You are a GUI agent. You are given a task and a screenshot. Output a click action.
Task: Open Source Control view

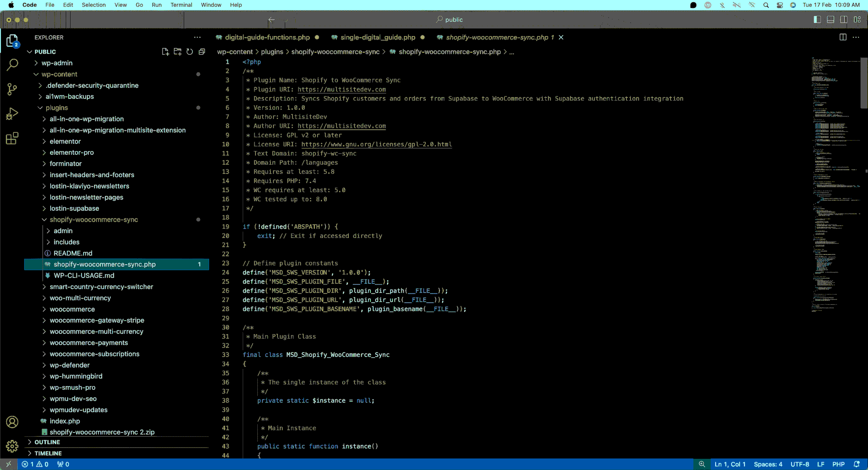coord(12,89)
